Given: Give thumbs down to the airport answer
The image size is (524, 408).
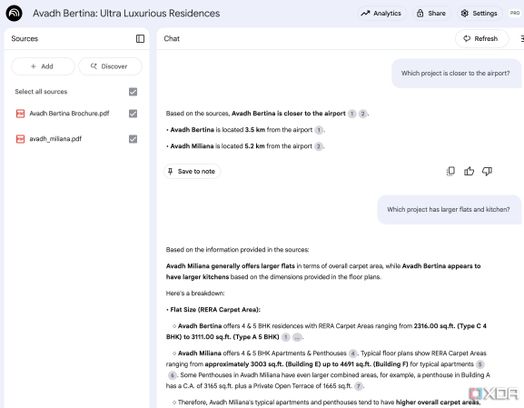Looking at the screenshot, I should (x=487, y=171).
